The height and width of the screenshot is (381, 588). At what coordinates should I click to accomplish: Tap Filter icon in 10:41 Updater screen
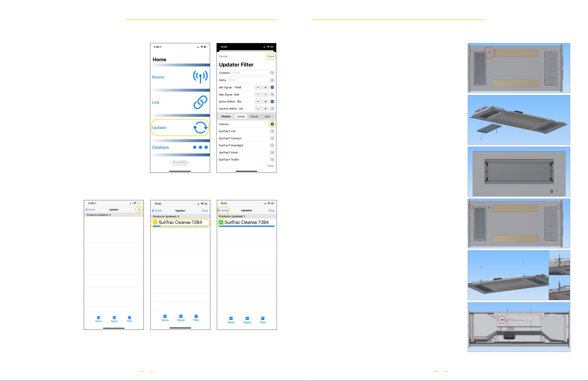tap(263, 319)
